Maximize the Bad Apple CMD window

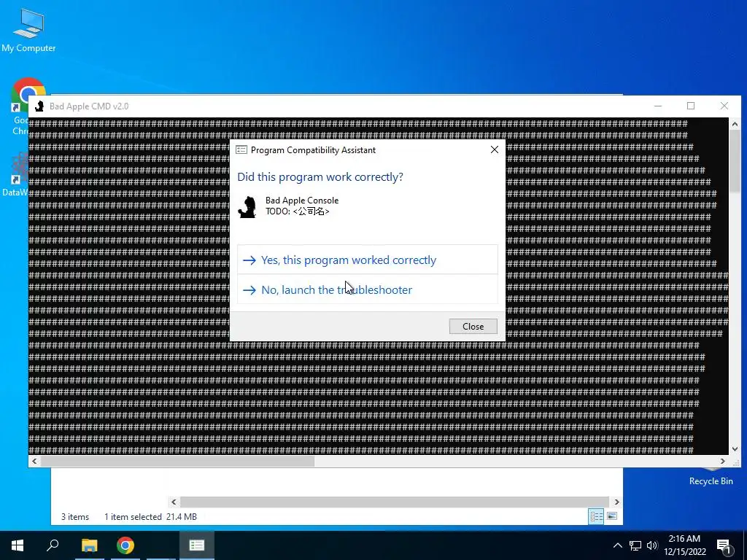pyautogui.click(x=691, y=106)
